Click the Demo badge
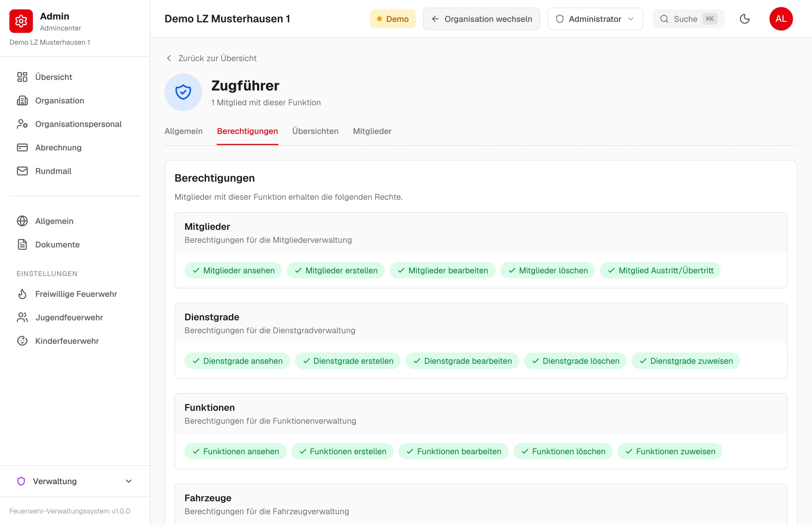 393,19
